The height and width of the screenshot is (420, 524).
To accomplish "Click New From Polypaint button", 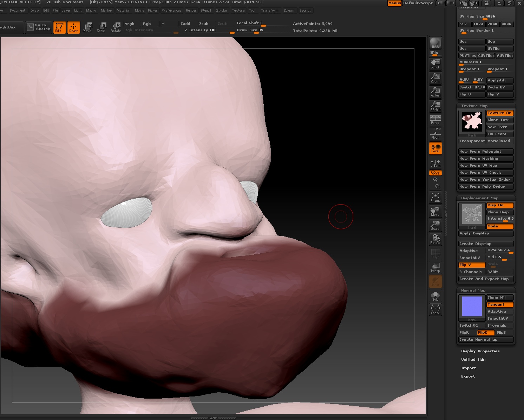I will pos(486,152).
